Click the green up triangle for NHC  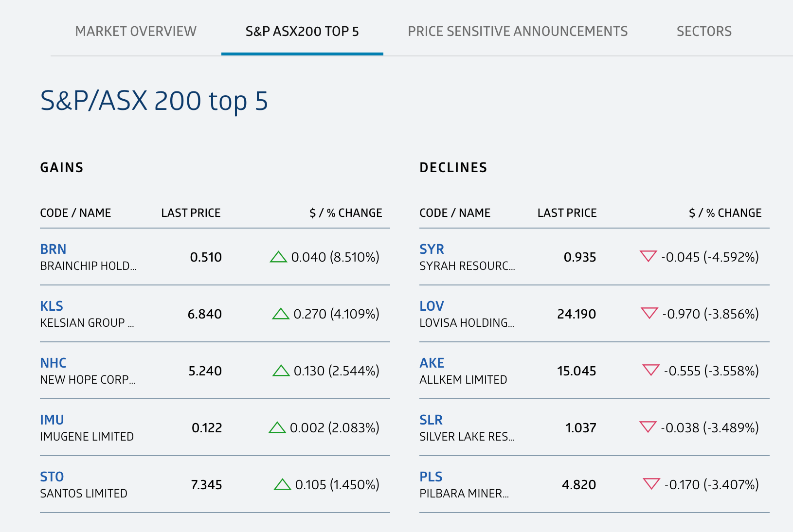tap(281, 371)
